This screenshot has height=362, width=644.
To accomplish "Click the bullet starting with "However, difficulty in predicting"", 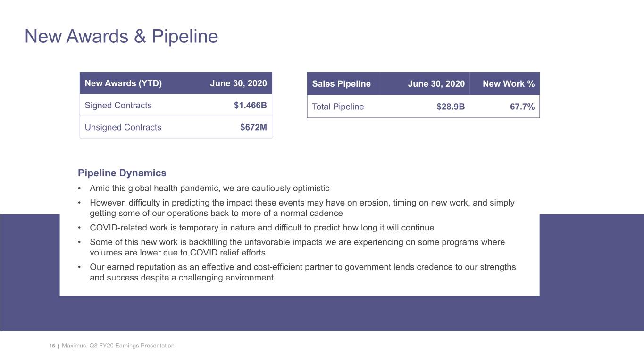I will 302,208.
